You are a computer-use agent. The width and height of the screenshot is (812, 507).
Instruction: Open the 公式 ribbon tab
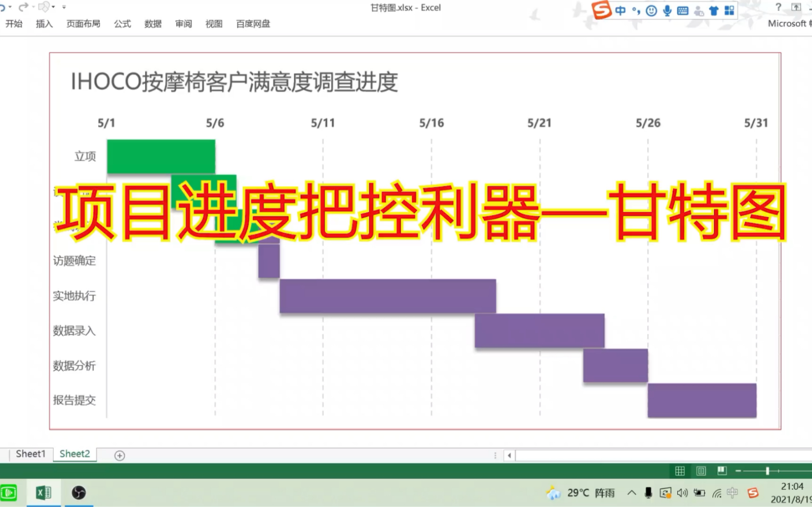[122, 23]
